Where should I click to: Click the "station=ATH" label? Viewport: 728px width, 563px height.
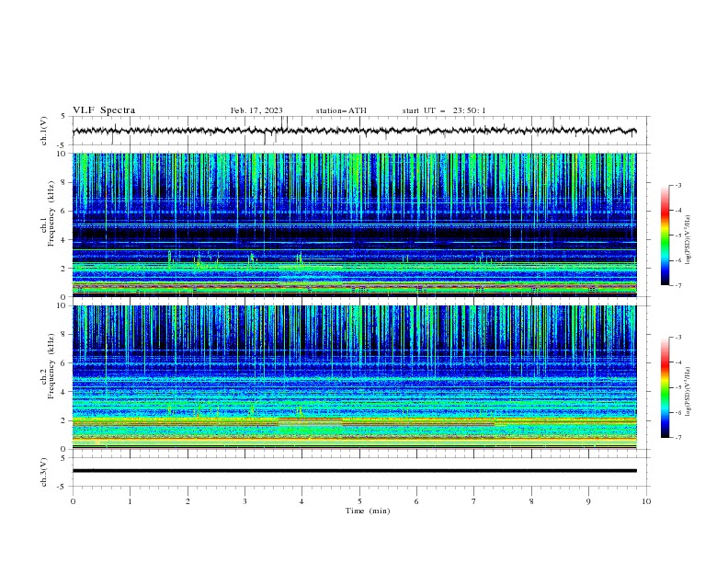click(341, 110)
